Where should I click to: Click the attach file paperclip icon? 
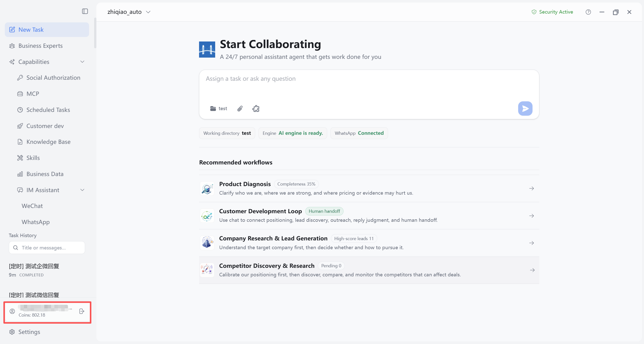coord(240,108)
